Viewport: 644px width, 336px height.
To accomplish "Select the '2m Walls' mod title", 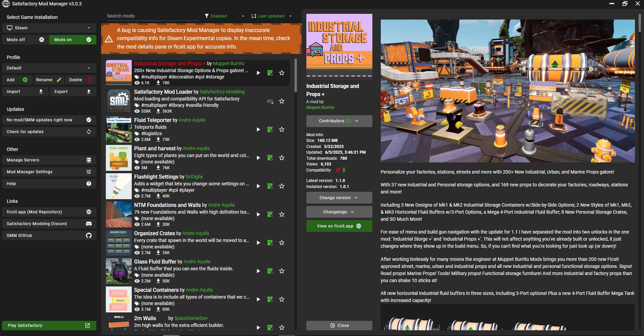I will click(145, 318).
